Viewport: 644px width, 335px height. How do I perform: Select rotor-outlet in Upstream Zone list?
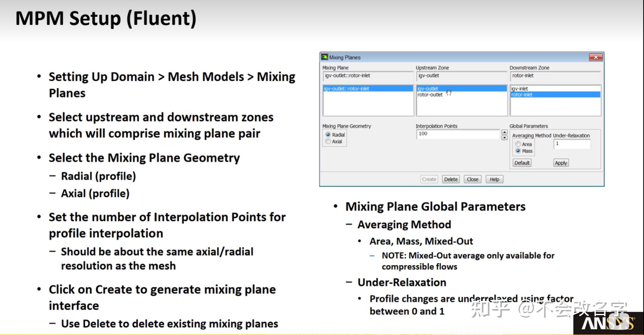(x=430, y=95)
